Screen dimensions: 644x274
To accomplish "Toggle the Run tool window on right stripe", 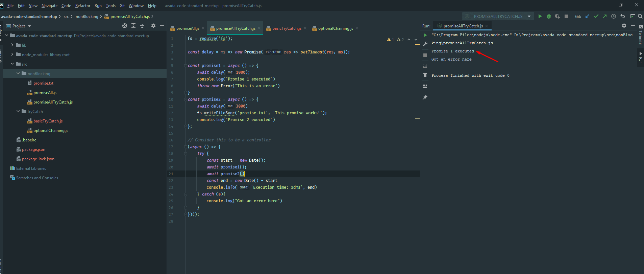I will click(x=641, y=58).
